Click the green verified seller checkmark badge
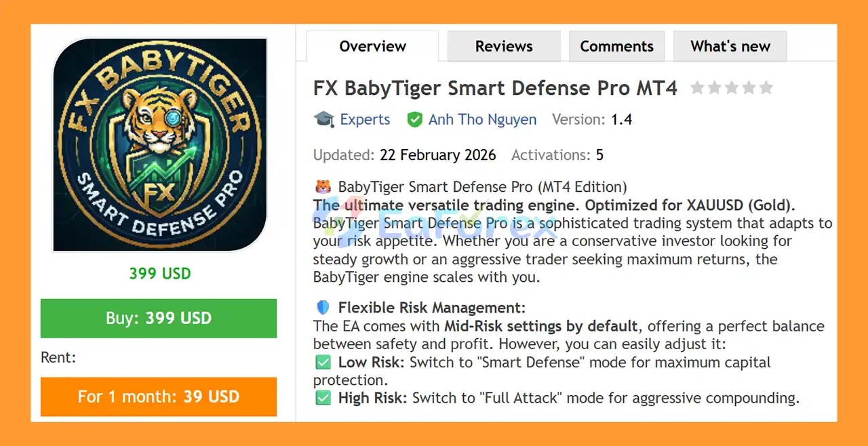868x446 pixels. (x=414, y=119)
